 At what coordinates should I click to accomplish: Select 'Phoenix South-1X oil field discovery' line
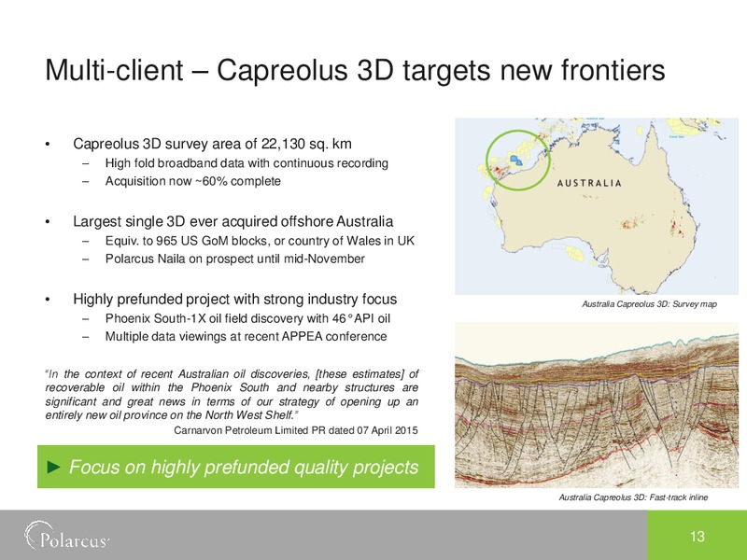pos(247,318)
